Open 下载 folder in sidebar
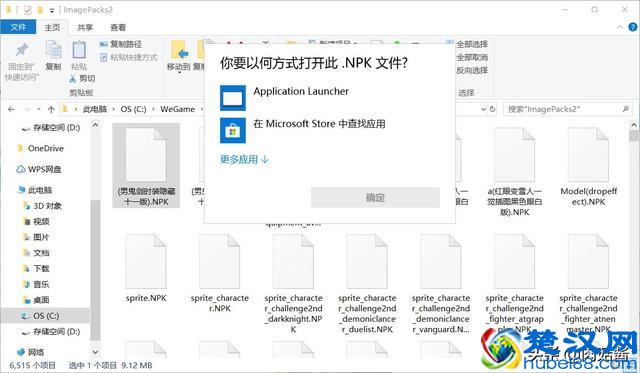The height and width of the screenshot is (373, 640). 36,269
